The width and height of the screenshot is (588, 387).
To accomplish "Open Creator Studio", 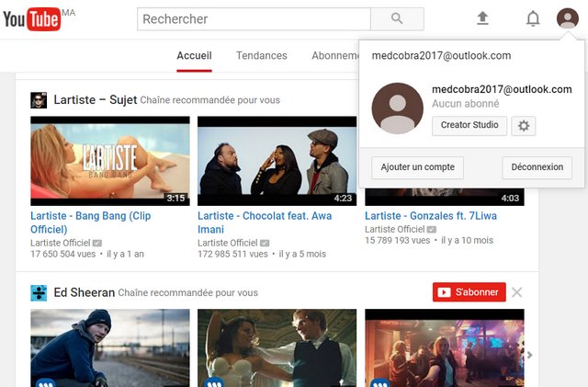I will point(469,126).
